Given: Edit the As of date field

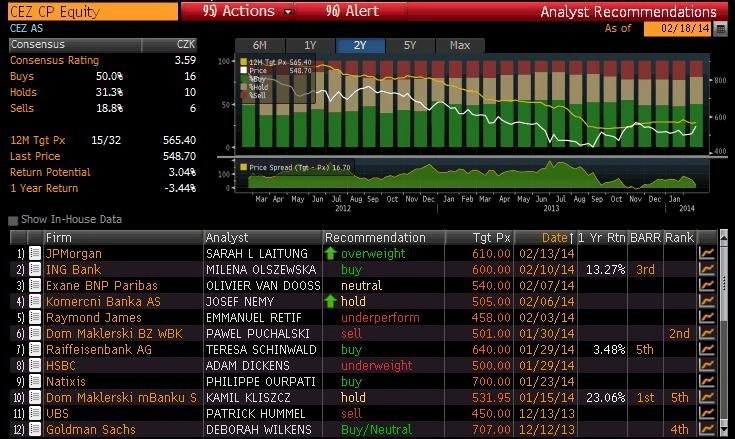Looking at the screenshot, I should coord(678,29).
